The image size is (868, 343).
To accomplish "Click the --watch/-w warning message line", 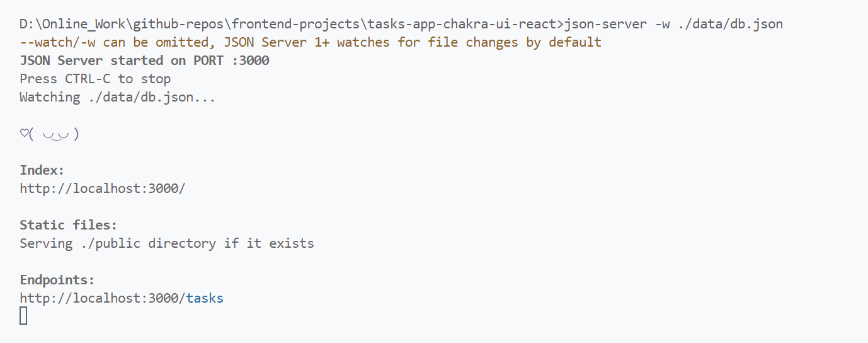I will point(311,42).
